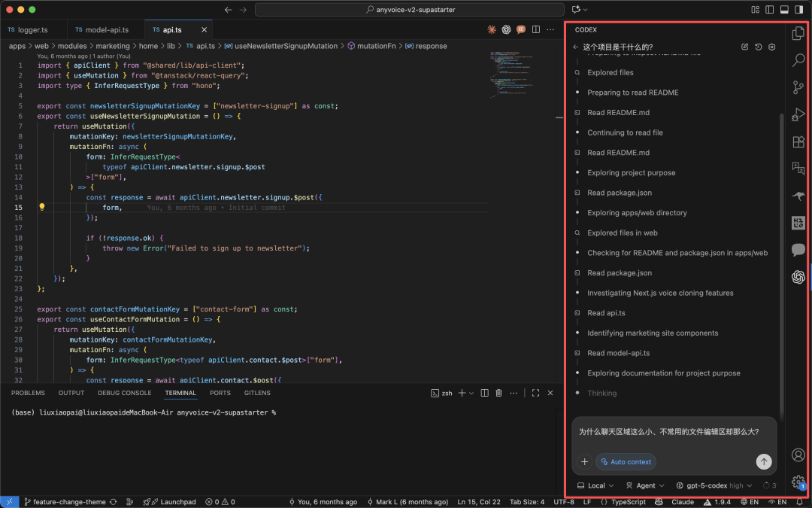The height and width of the screenshot is (508, 812).
Task: Expand terminal panel more actions ellipsis
Action: click(514, 393)
